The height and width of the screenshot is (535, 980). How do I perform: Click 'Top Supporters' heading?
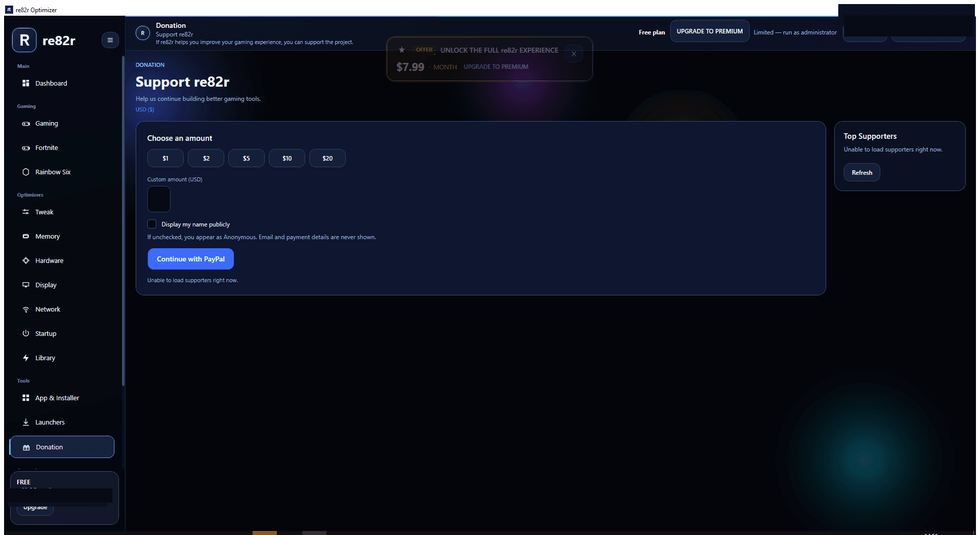pyautogui.click(x=870, y=136)
